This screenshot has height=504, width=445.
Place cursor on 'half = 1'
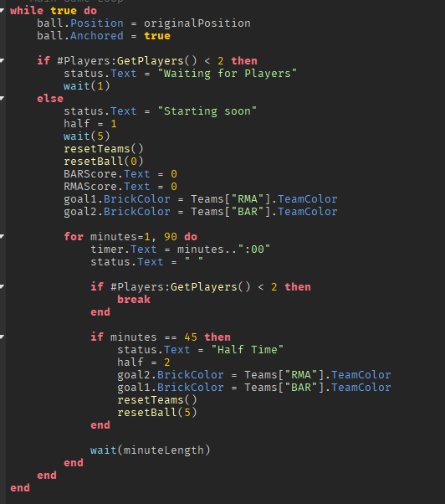(90, 124)
